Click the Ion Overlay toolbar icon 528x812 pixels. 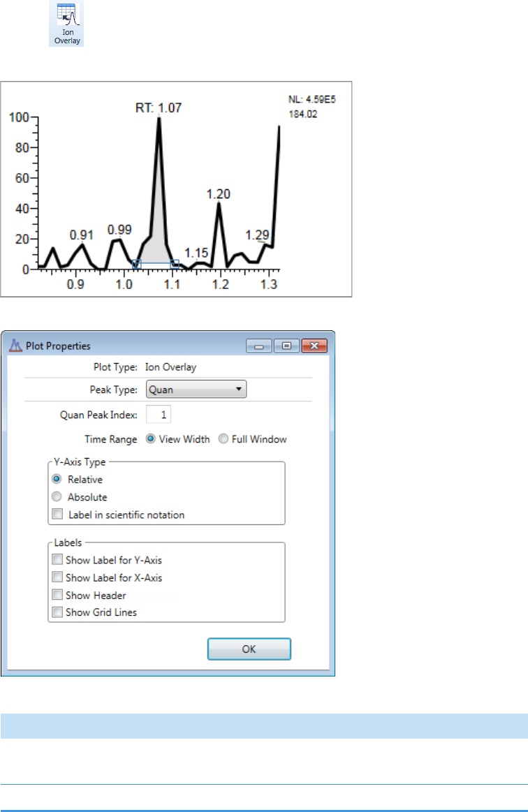[67, 23]
